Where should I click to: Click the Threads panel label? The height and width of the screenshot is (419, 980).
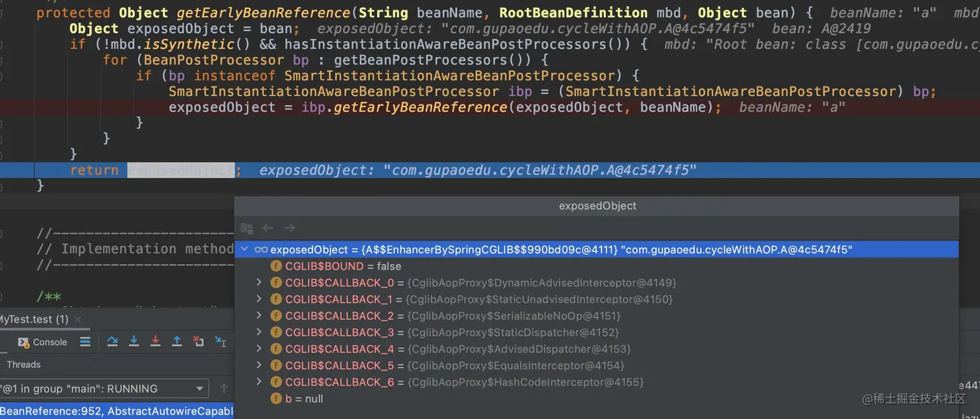point(23,365)
